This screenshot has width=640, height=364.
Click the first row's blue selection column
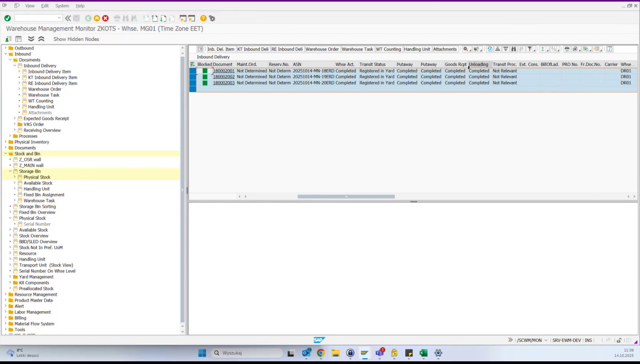193,71
